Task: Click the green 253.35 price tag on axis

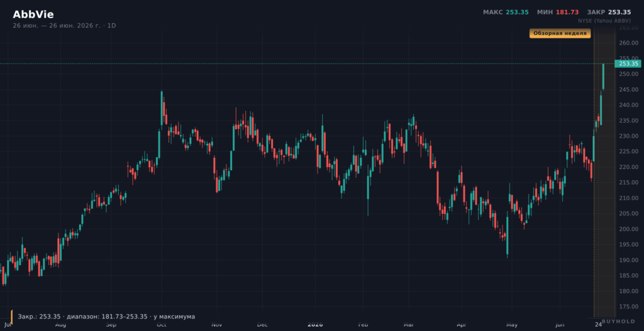Action: pyautogui.click(x=628, y=63)
